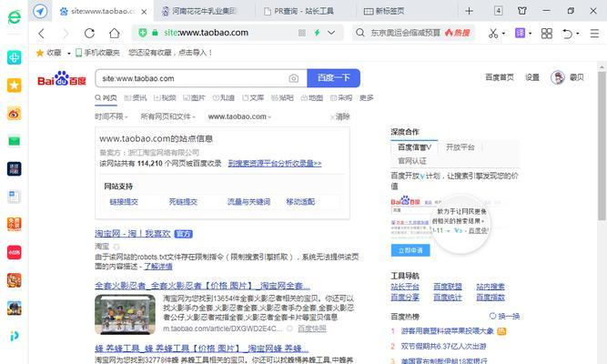This screenshot has height=364, width=607.
Task: Open the red round sidebar app icon
Action: pyautogui.click(x=15, y=252)
